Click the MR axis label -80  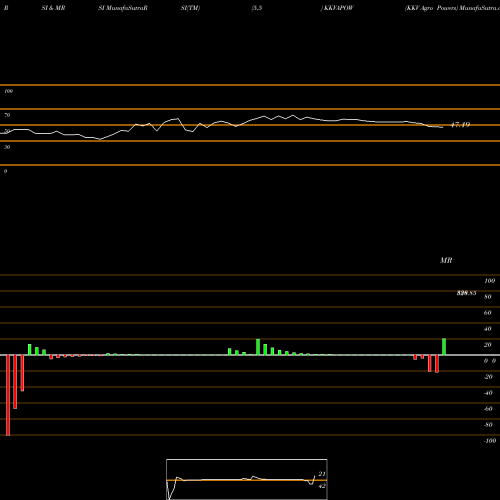[x=488, y=425]
